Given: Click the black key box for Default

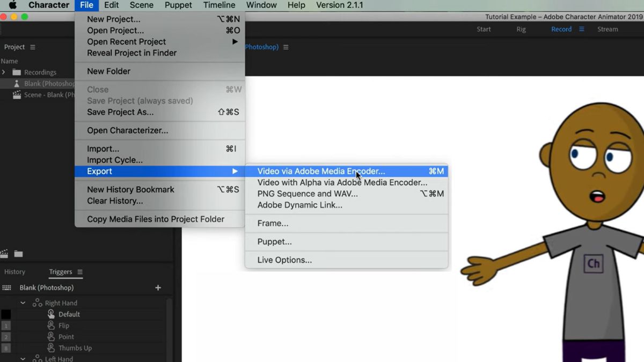Looking at the screenshot, I should pyautogui.click(x=6, y=314).
